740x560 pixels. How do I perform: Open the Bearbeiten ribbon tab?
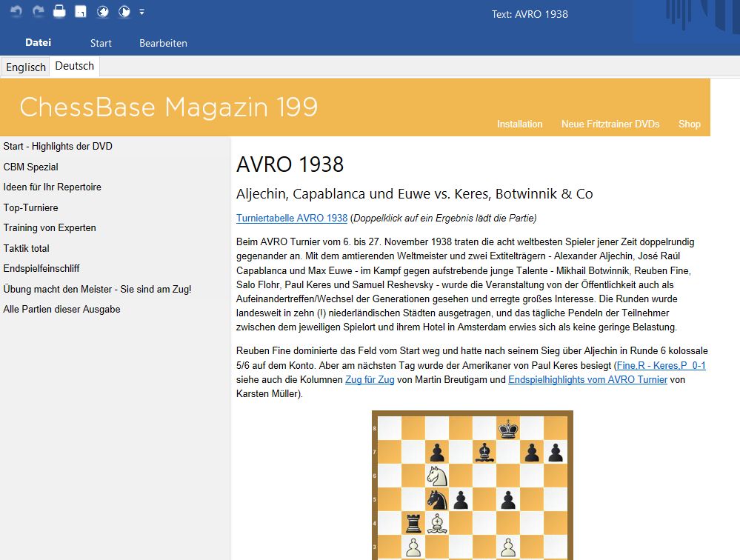(163, 43)
